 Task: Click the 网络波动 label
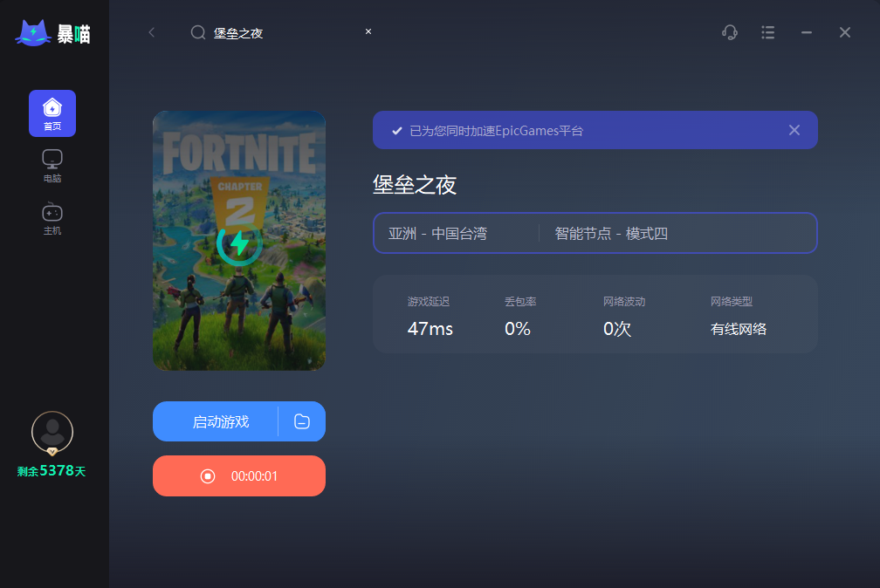(624, 302)
